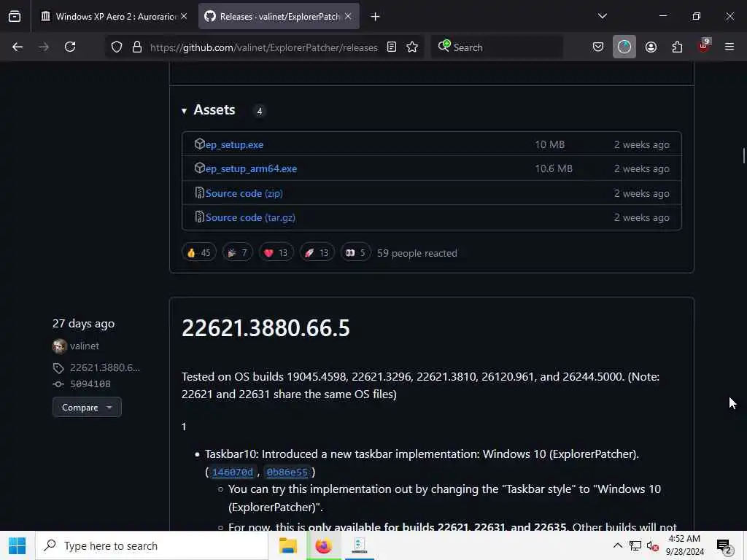Open the Compare dropdown
747x560 pixels.
87,408
